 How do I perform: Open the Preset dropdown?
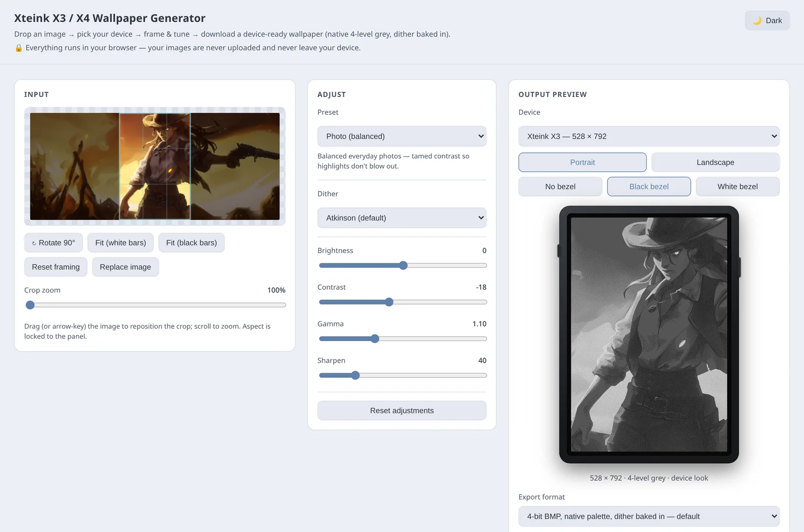click(x=402, y=136)
